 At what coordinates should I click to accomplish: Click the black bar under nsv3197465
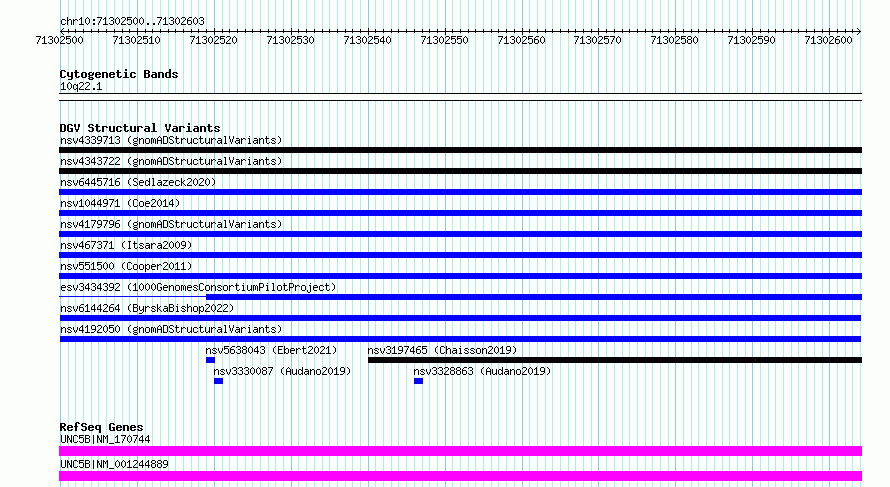615,360
